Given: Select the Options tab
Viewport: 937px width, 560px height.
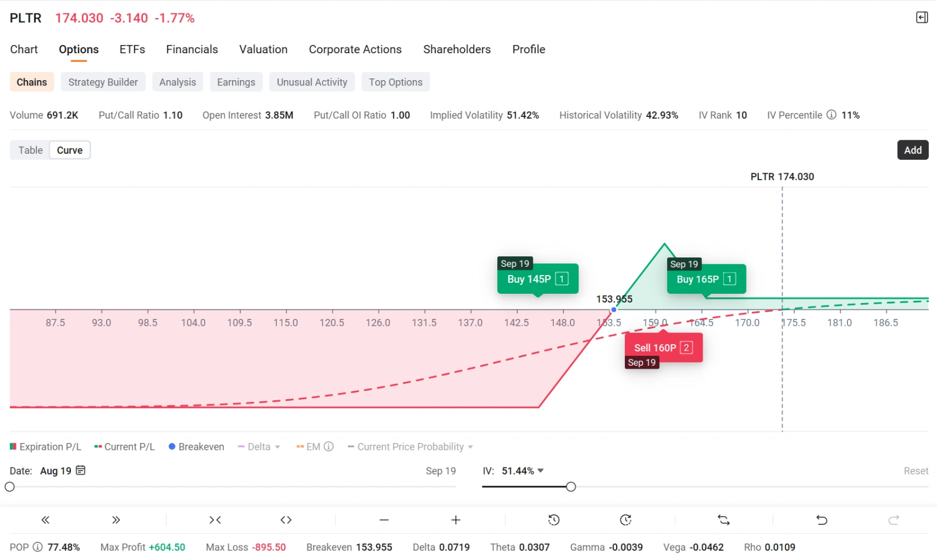Looking at the screenshot, I should (x=78, y=49).
